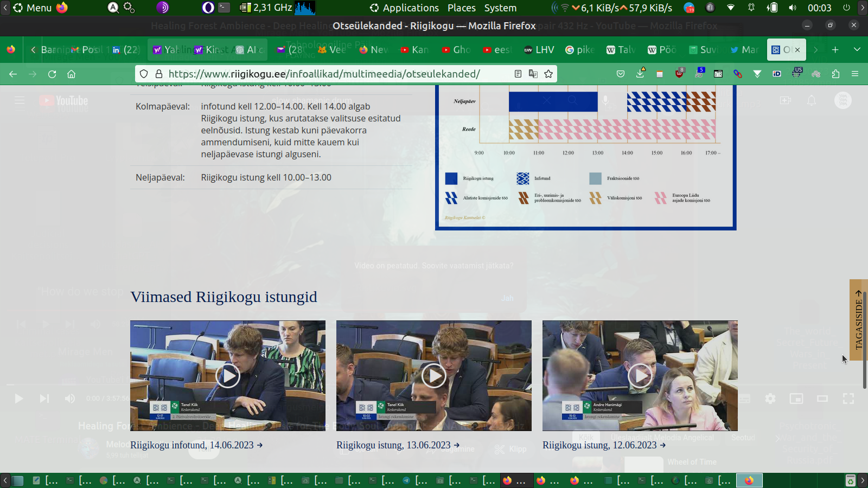Reload the Riigikogu page

pos(52,74)
